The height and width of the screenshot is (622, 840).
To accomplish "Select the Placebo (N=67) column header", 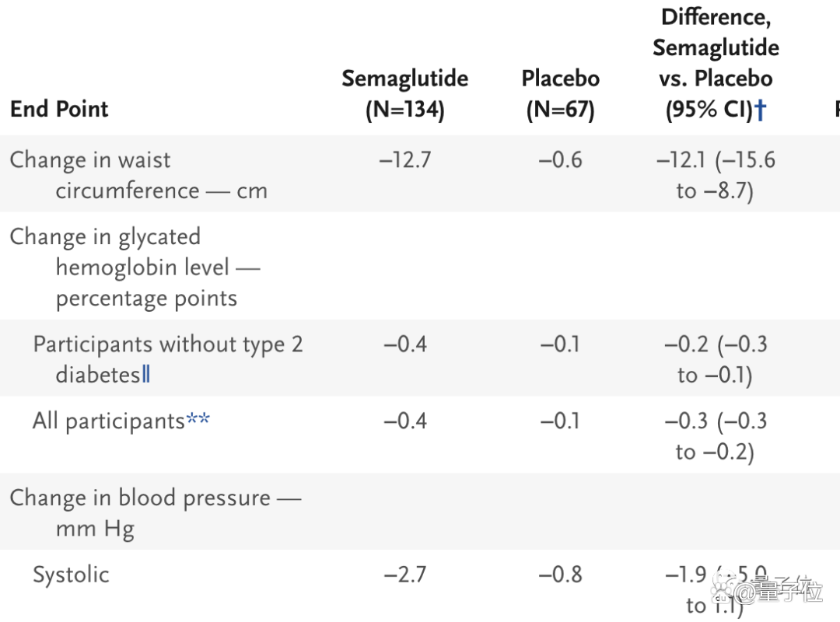I will pyautogui.click(x=560, y=94).
